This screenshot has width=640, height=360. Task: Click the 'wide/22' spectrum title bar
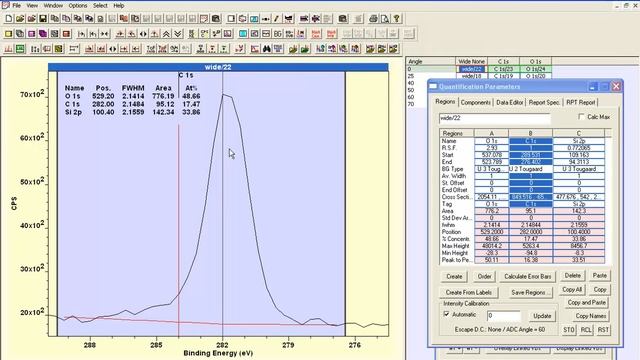(218, 67)
